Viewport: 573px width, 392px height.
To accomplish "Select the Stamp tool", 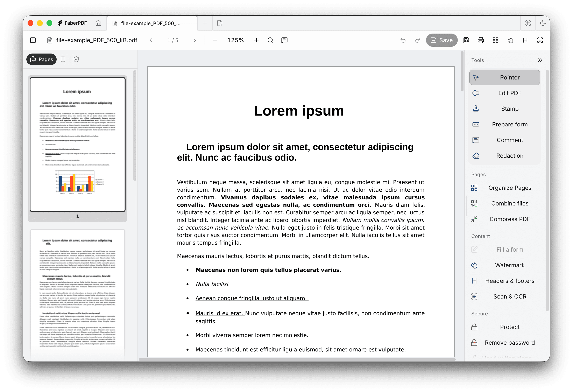I will [x=504, y=109].
